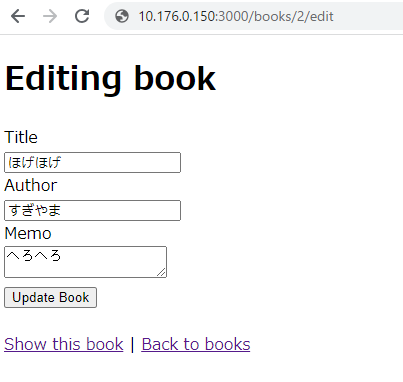Click the へろへろ text in Memo
Image resolution: width=403 pixels, height=382 pixels.
click(34, 256)
